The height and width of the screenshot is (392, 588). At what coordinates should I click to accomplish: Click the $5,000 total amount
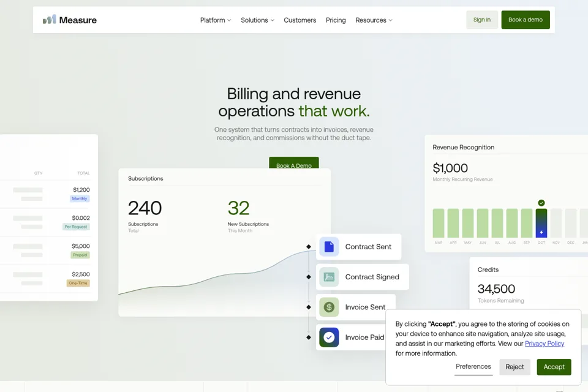[81, 246]
